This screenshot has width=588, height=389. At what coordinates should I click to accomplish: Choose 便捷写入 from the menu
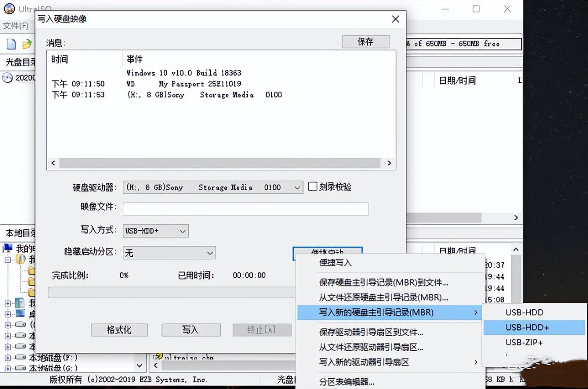335,263
